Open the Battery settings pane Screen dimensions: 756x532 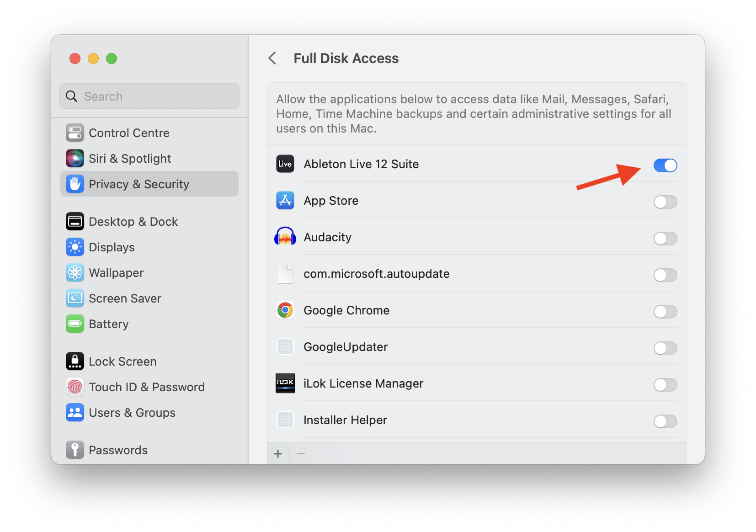click(x=108, y=324)
